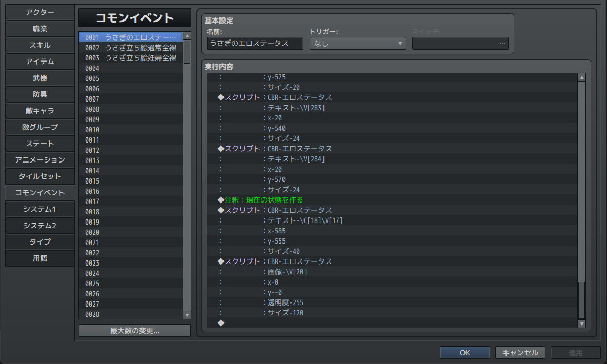Click scroll down arrow of 実行内容 panel

[x=581, y=323]
